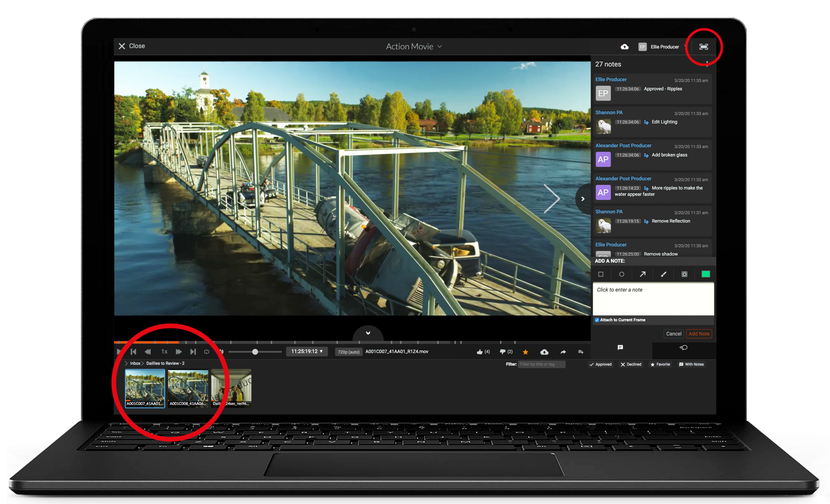Switch to the notes comment tab
830x504 pixels.
pos(620,347)
